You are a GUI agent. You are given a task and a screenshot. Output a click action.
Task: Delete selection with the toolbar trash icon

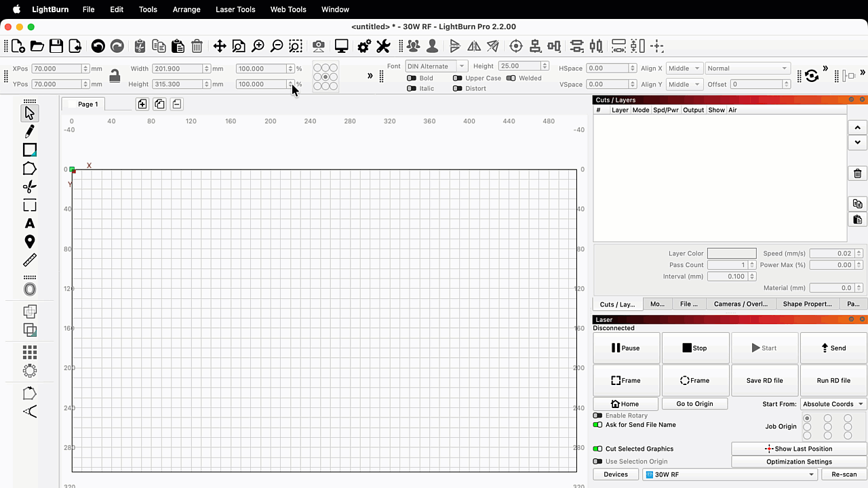point(197,46)
